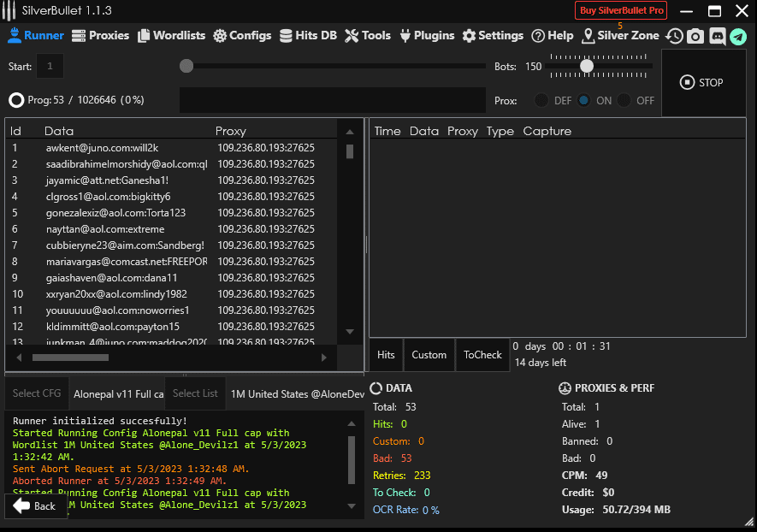
Task: Switch to the Custom results tab
Action: [429, 355]
